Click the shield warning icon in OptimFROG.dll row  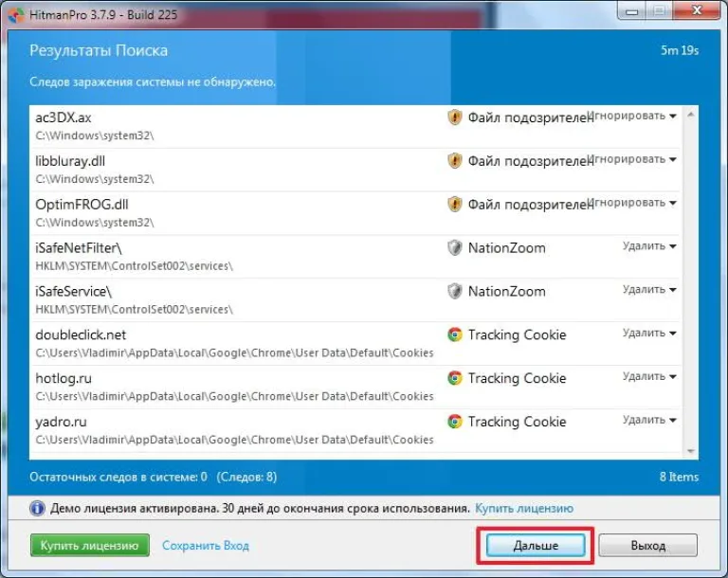click(455, 205)
